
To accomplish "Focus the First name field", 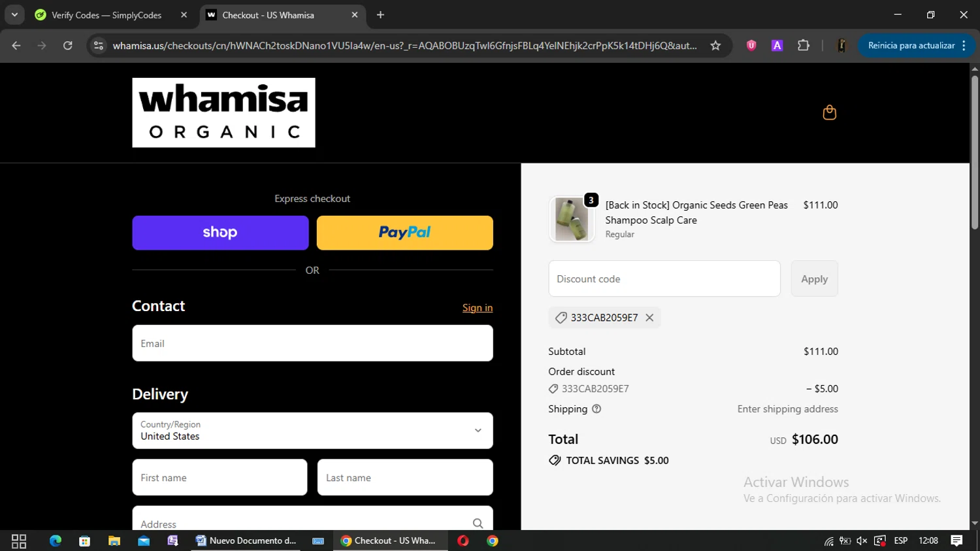I will pos(220,478).
